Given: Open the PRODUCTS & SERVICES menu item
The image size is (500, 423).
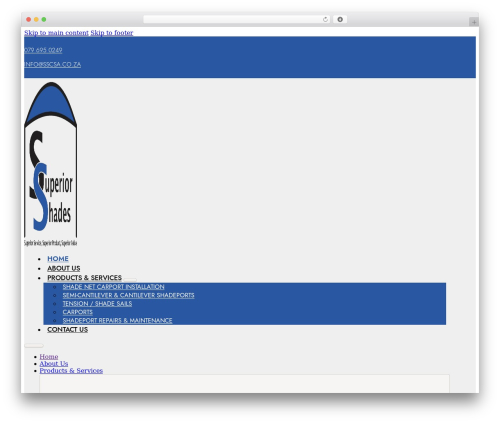Looking at the screenshot, I should point(84,278).
